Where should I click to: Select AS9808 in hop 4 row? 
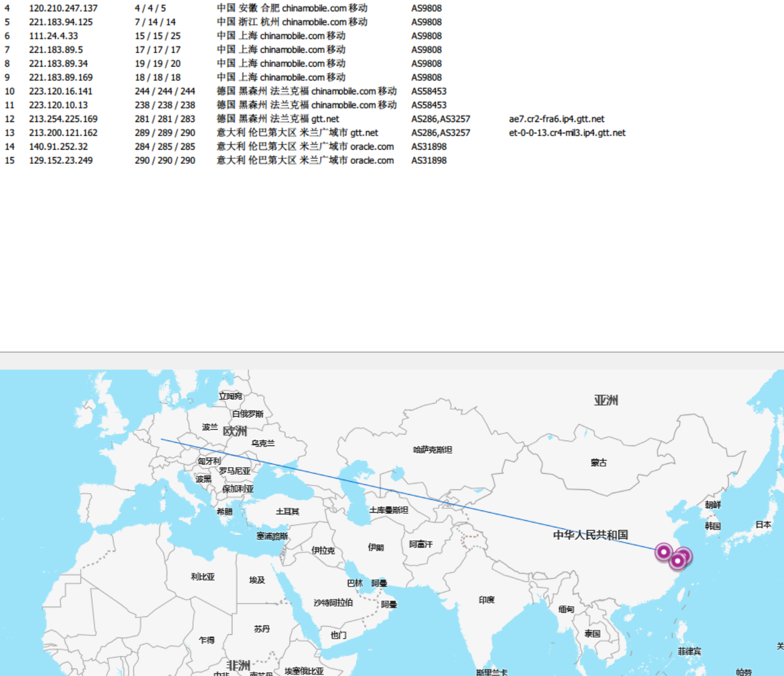(x=426, y=8)
